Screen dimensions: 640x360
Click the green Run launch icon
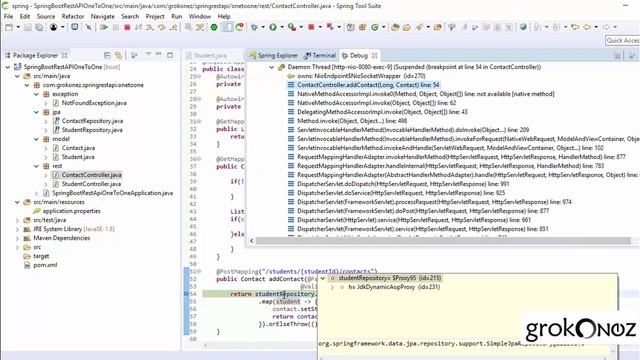point(273,27)
